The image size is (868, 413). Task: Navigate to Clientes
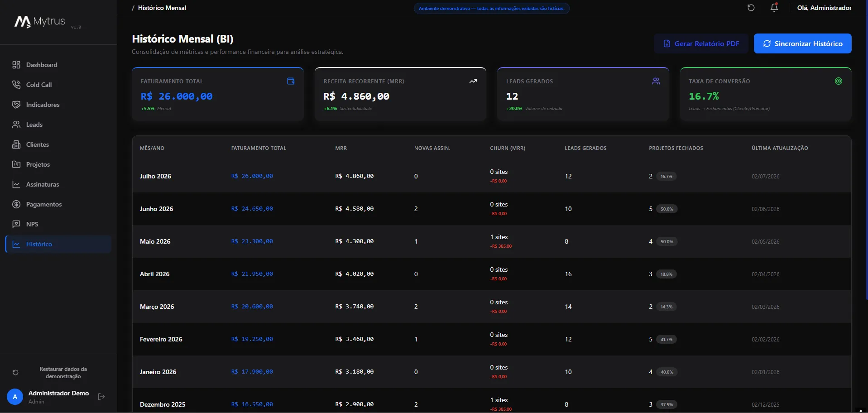tap(59, 144)
